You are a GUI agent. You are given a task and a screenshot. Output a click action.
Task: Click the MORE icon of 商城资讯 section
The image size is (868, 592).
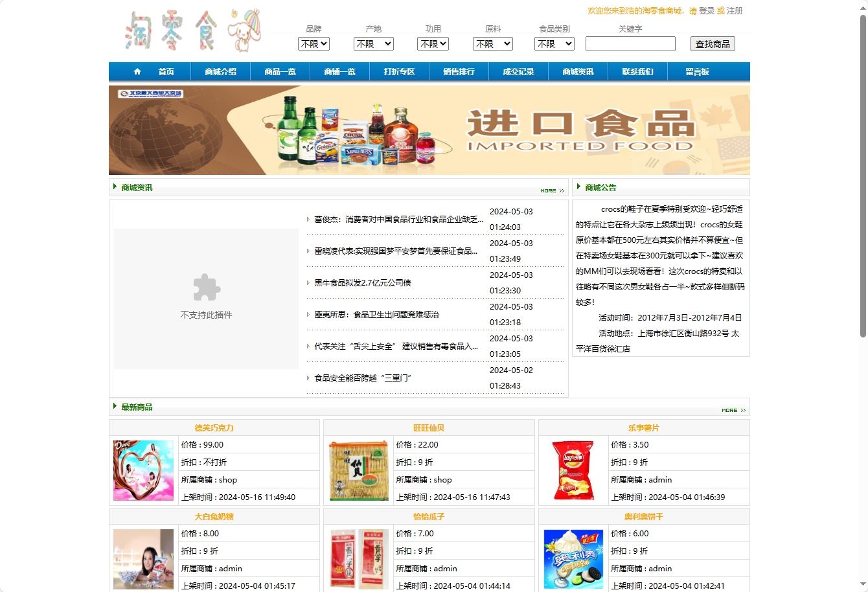tap(552, 190)
